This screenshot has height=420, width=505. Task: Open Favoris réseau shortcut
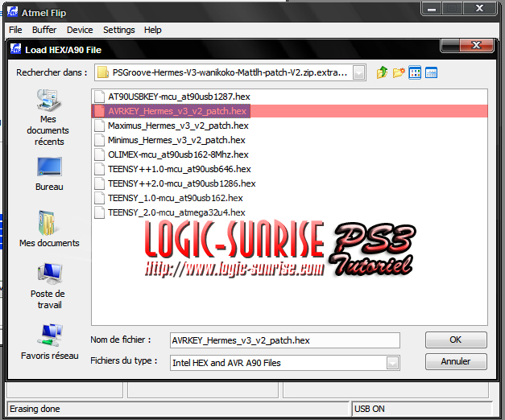pyautogui.click(x=50, y=342)
